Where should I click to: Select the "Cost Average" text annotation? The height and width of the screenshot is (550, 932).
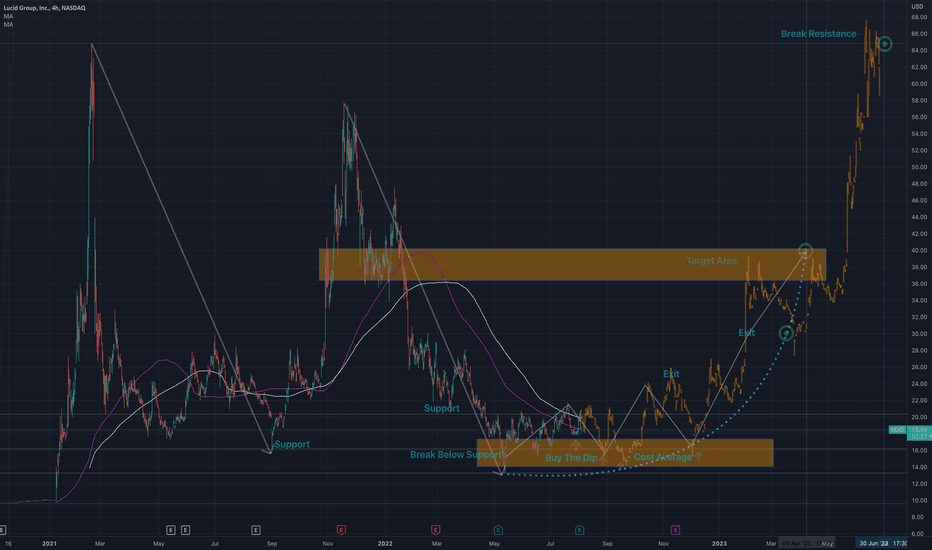pyautogui.click(x=663, y=457)
